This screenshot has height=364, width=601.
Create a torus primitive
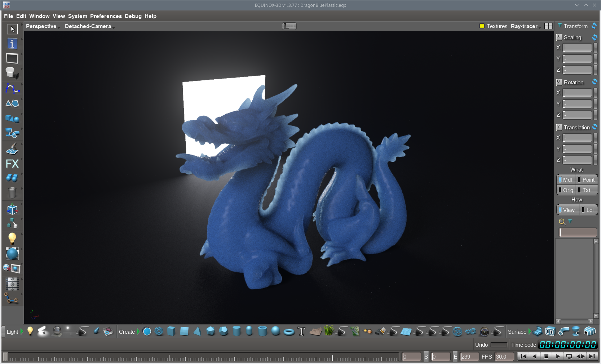pos(289,332)
